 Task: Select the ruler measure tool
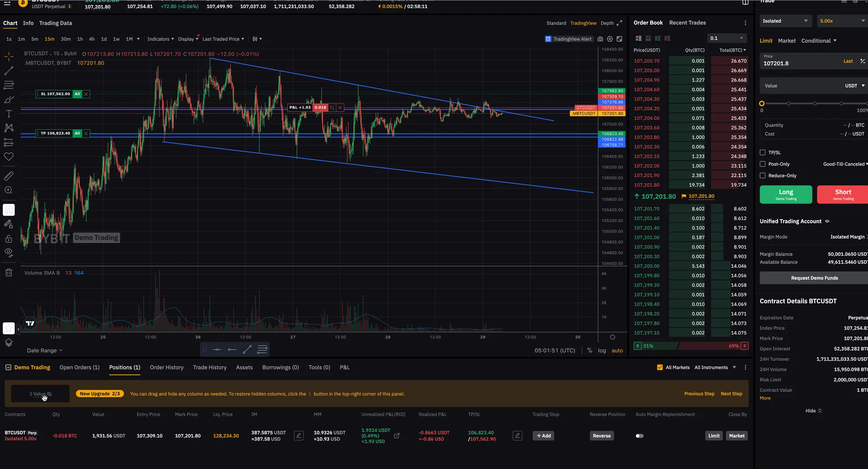tap(9, 176)
